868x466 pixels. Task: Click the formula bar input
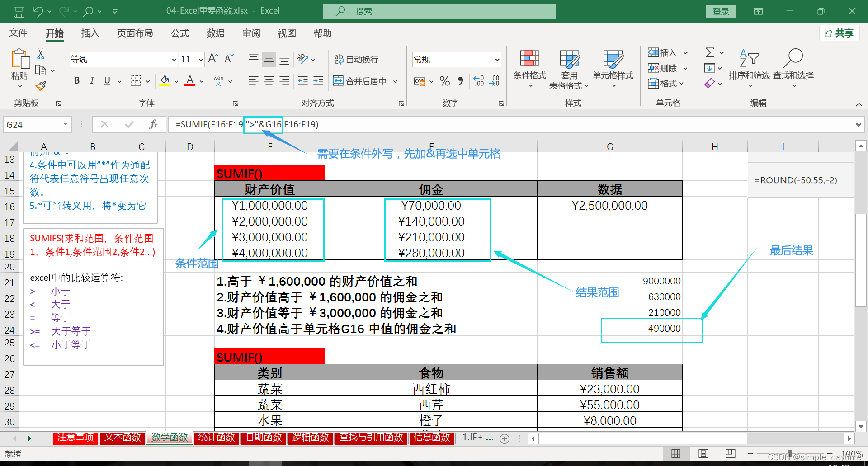(511, 124)
